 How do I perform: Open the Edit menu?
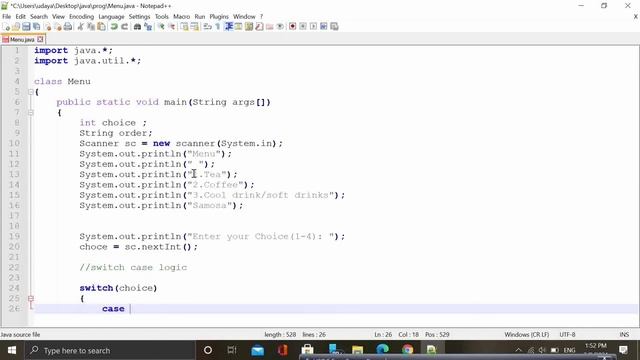tap(20, 17)
